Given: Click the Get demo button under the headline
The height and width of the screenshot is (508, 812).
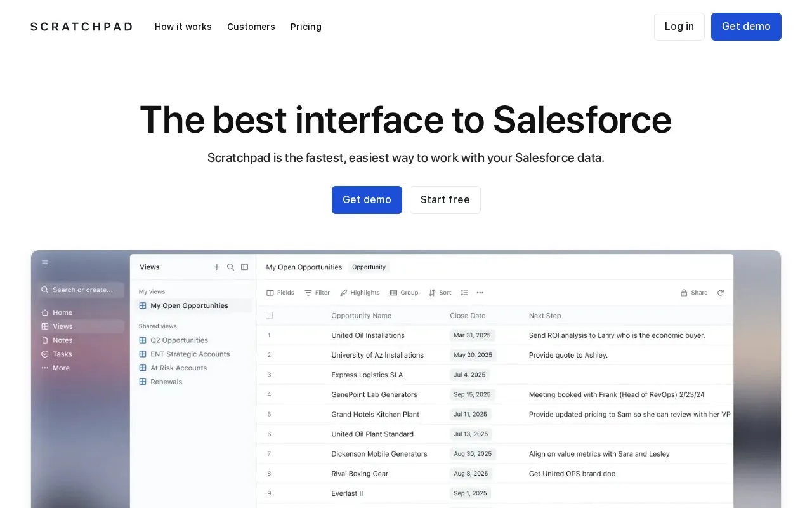Looking at the screenshot, I should point(367,200).
